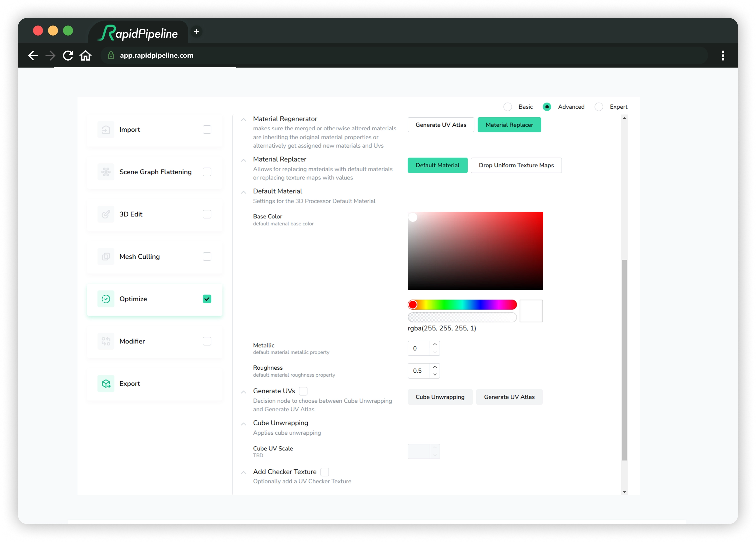Click the Export cube icon
The image size is (756, 542).
click(x=106, y=384)
